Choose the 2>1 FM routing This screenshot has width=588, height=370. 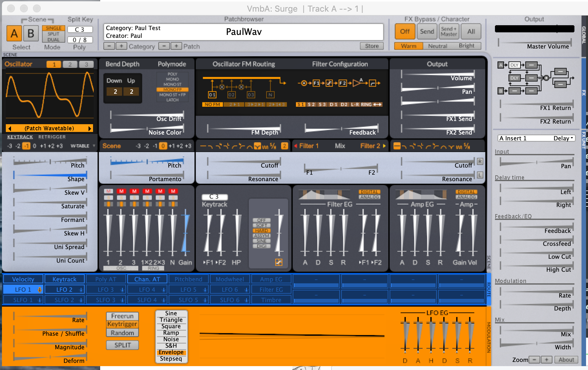pyautogui.click(x=234, y=104)
